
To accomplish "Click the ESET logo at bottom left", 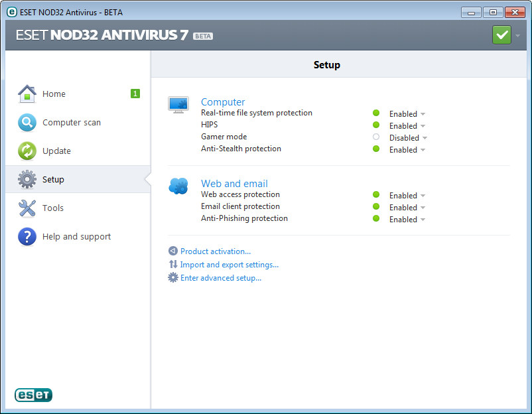I will click(33, 395).
